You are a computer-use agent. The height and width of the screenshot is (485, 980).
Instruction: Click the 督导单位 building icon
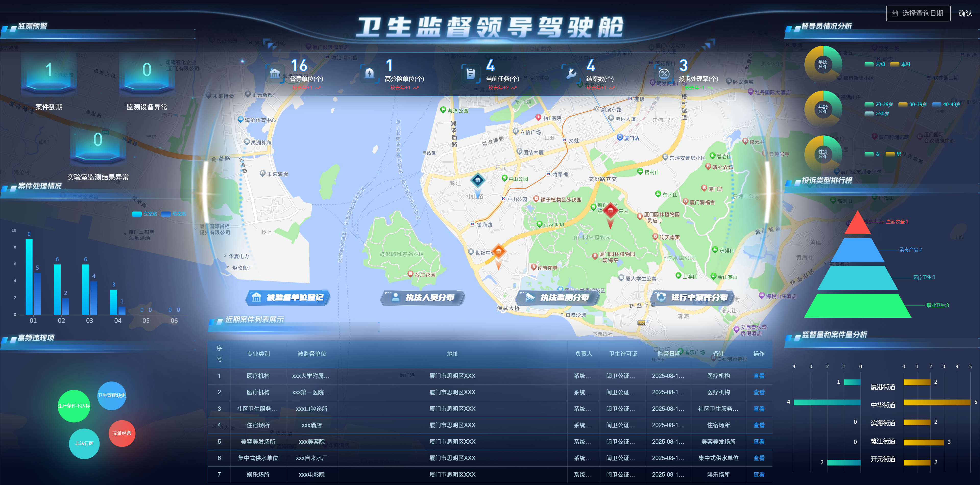coord(275,73)
